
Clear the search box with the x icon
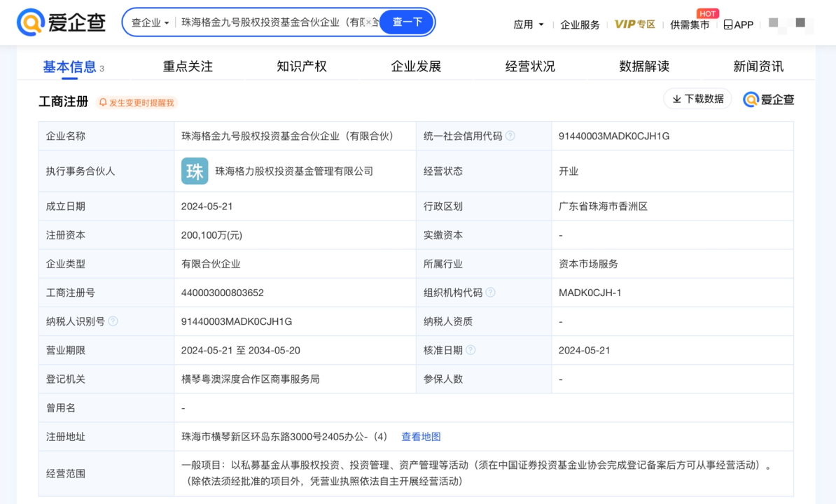(368, 22)
